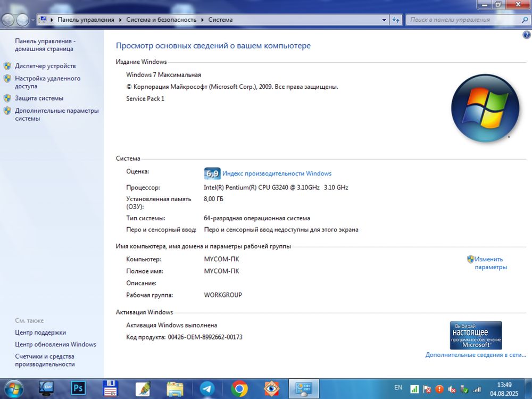Click the blue Help question mark icon
This screenshot has height=399, width=532.
click(x=527, y=35)
